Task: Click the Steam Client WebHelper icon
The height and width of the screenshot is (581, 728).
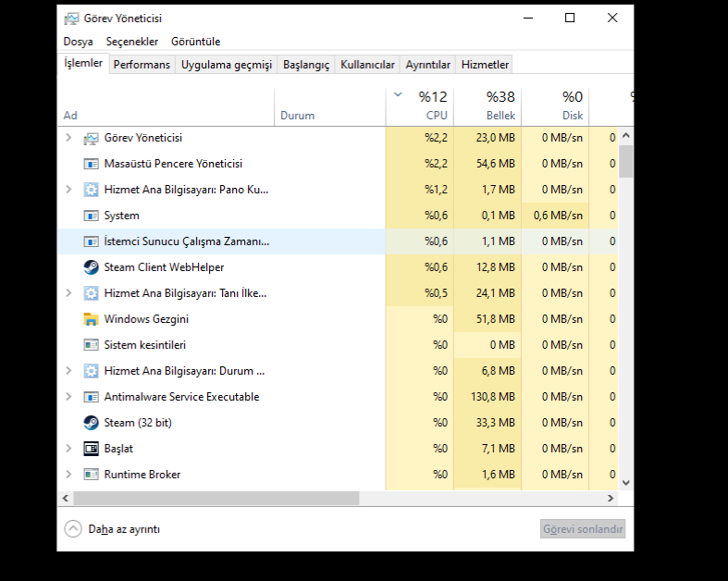Action: (91, 267)
